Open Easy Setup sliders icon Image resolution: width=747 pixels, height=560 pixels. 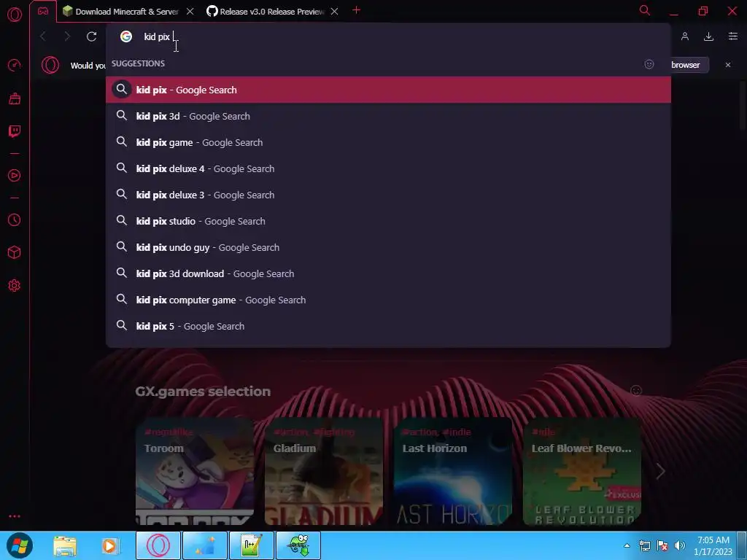(x=732, y=36)
